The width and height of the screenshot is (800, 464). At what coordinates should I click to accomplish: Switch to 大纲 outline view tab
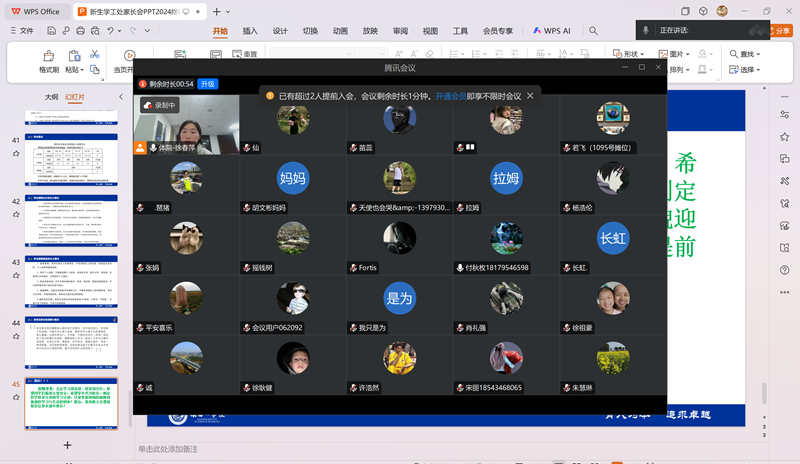pyautogui.click(x=51, y=97)
